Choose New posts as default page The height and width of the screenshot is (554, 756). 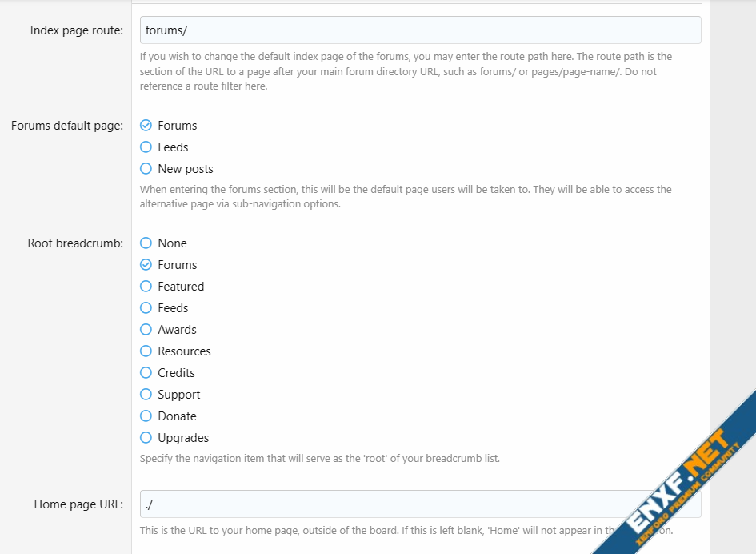146,169
